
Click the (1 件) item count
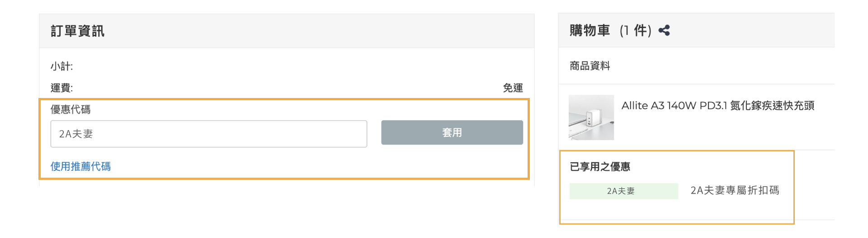(635, 31)
